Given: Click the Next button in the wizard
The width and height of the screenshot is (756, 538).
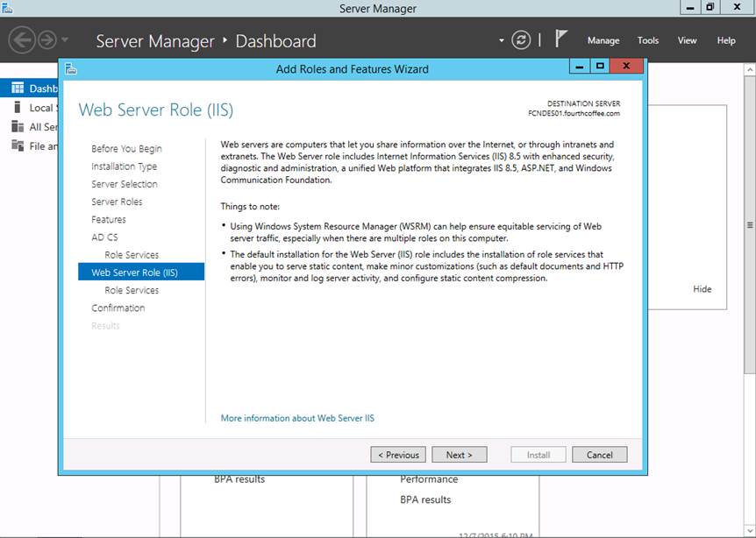Looking at the screenshot, I should click(x=459, y=455).
